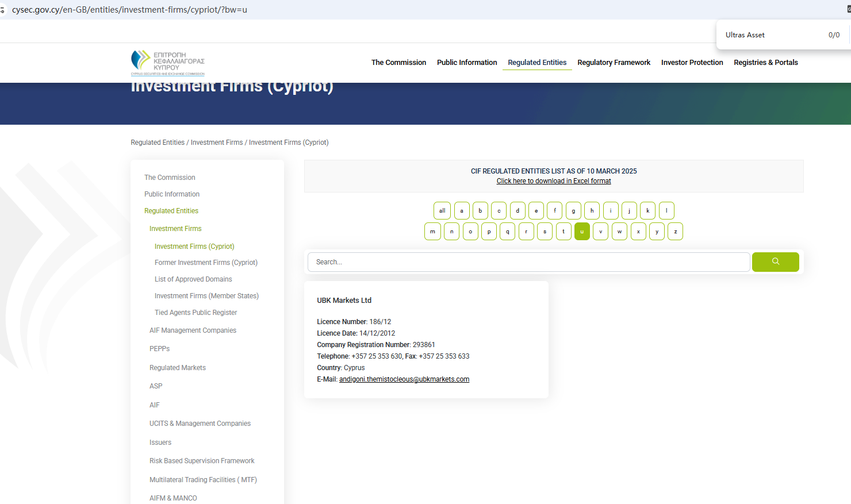Filter firms by letter 'z'
The width and height of the screenshot is (851, 504).
click(675, 232)
